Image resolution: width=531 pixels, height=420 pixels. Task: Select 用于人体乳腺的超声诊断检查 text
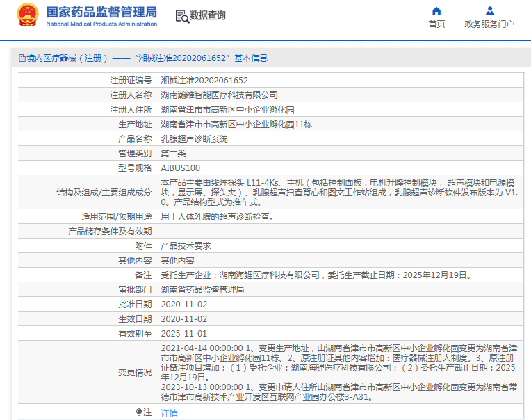click(x=217, y=216)
